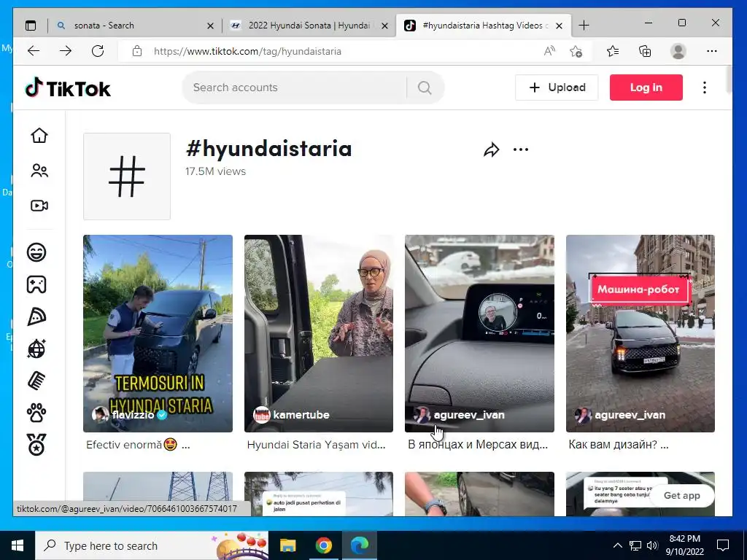The height and width of the screenshot is (560, 747).
Task: Go back with the browser back arrow
Action: (x=34, y=51)
